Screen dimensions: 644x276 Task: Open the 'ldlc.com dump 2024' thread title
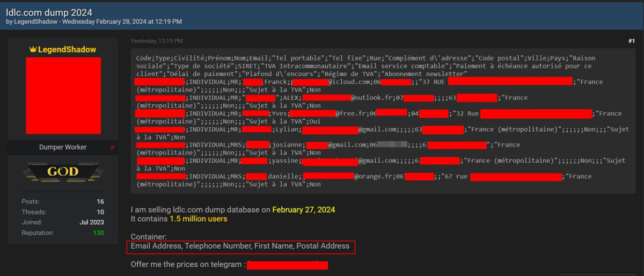coord(49,12)
